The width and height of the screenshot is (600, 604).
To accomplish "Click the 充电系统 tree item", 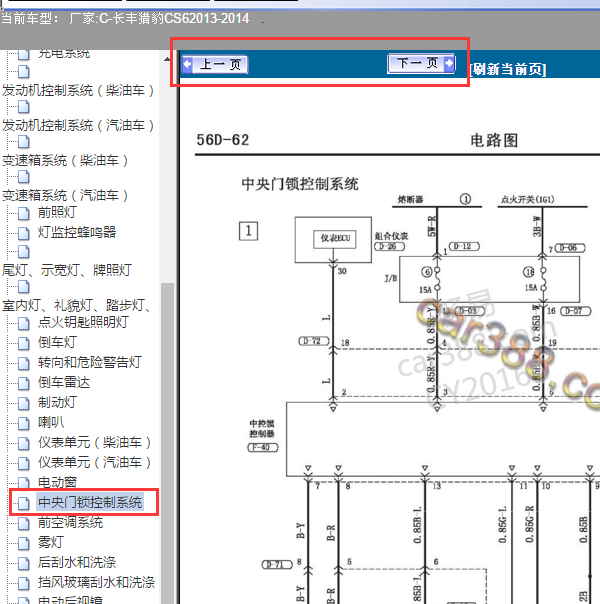I will [x=64, y=53].
